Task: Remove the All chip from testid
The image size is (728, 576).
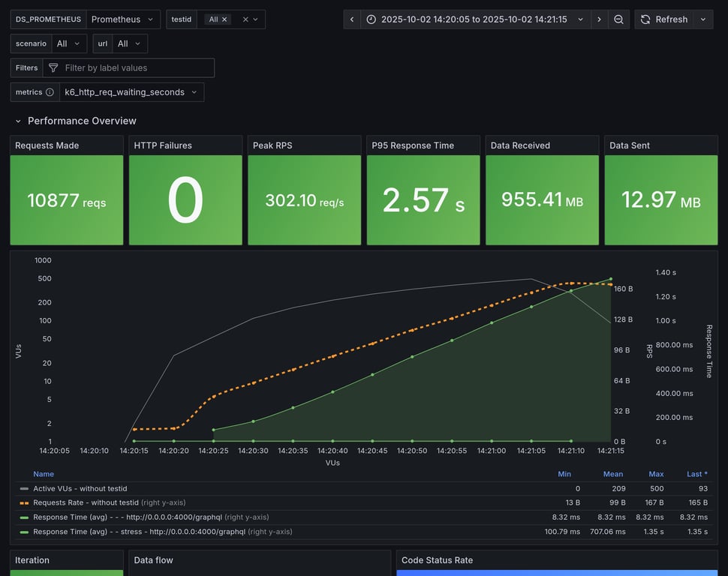Action: [x=224, y=19]
